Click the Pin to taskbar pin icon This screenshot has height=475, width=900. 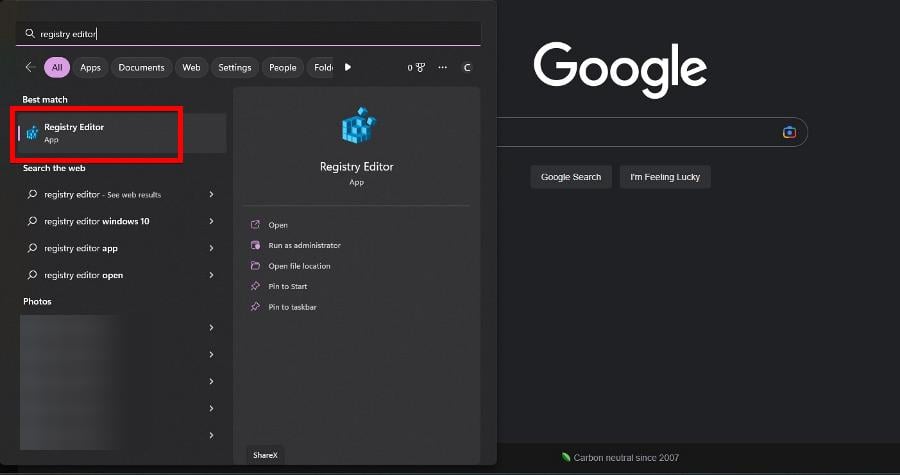(255, 307)
